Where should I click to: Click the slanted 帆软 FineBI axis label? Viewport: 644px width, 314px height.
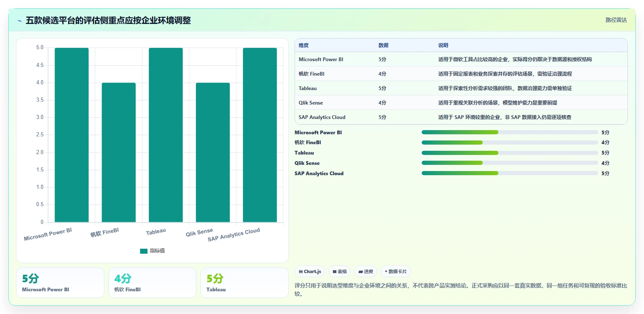(105, 233)
